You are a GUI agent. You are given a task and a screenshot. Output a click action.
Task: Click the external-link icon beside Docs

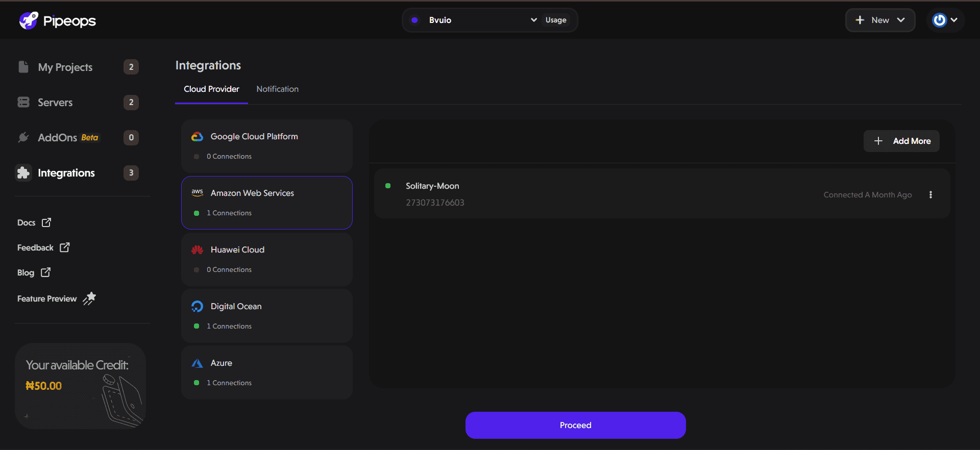click(x=46, y=222)
